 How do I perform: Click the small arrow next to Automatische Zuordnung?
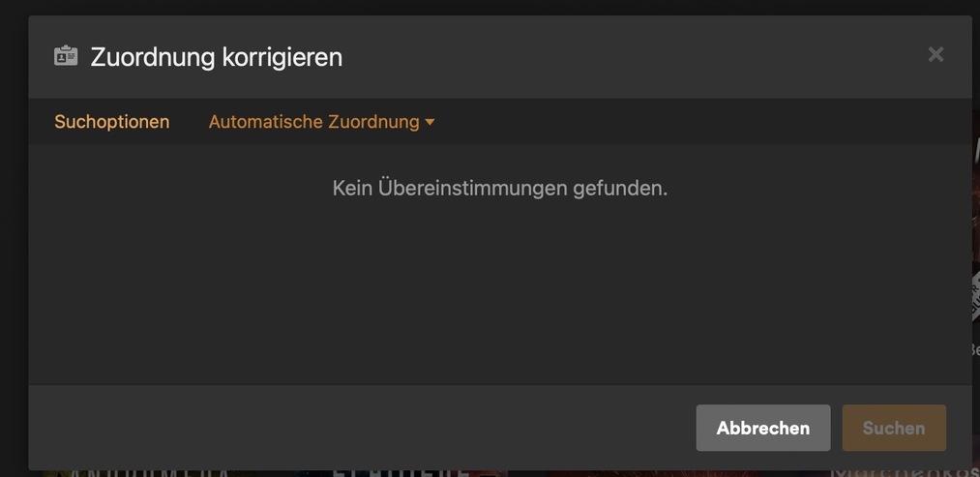tap(430, 123)
